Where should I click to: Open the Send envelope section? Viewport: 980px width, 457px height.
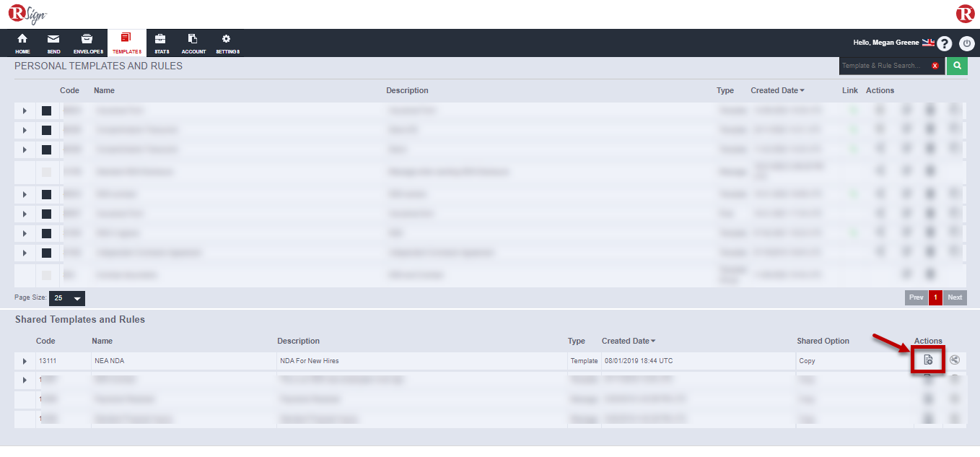[53, 43]
